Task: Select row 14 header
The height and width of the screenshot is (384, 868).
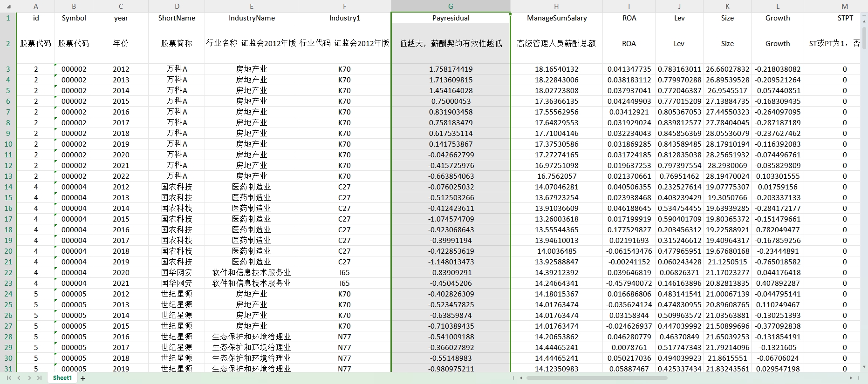Action: tap(8, 187)
